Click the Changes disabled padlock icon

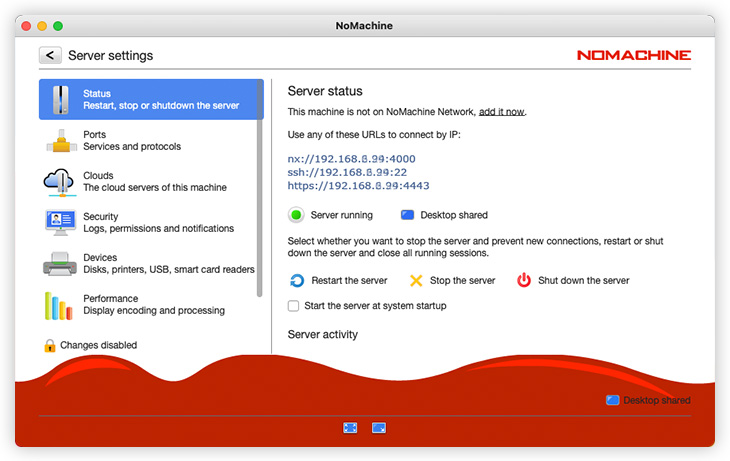click(x=50, y=346)
